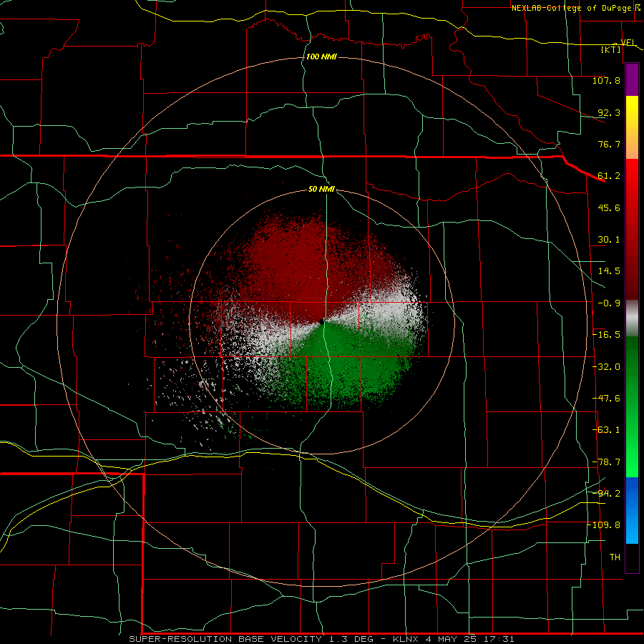Click the purple segment of the color bar

click(x=632, y=80)
